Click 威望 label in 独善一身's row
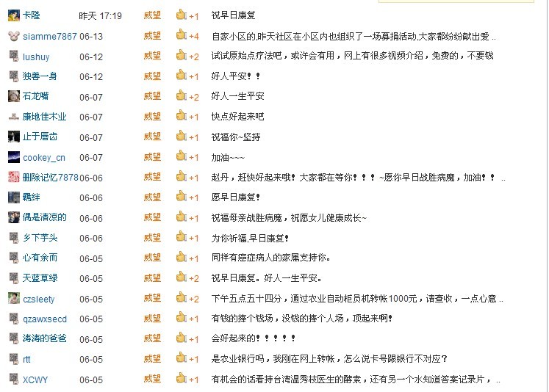Image resolution: width=549 pixels, height=392 pixels. pos(152,76)
